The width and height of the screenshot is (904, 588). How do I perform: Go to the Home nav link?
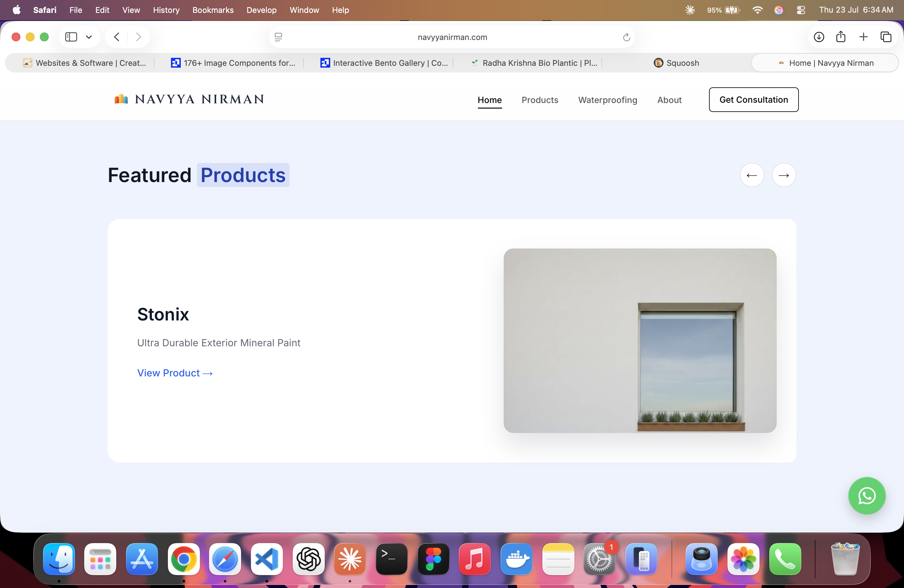coord(490,100)
